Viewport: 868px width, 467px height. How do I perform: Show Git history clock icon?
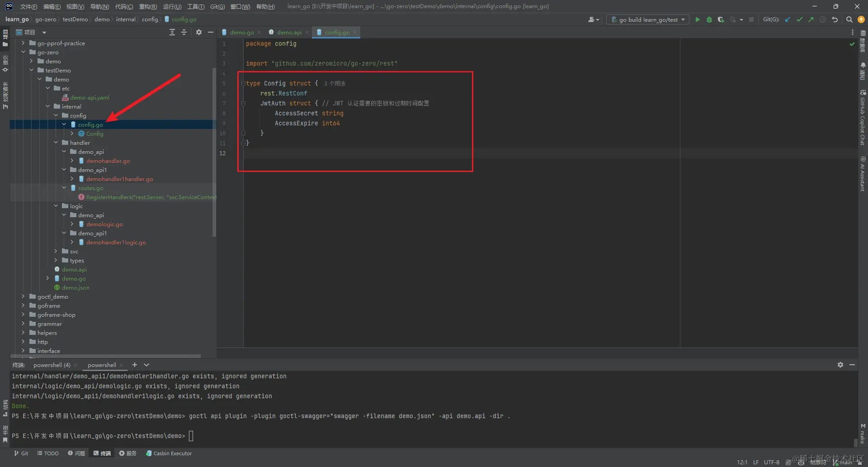coord(823,19)
